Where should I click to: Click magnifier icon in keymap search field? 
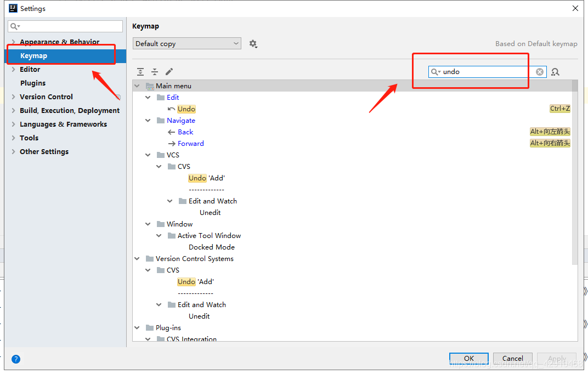coord(435,72)
